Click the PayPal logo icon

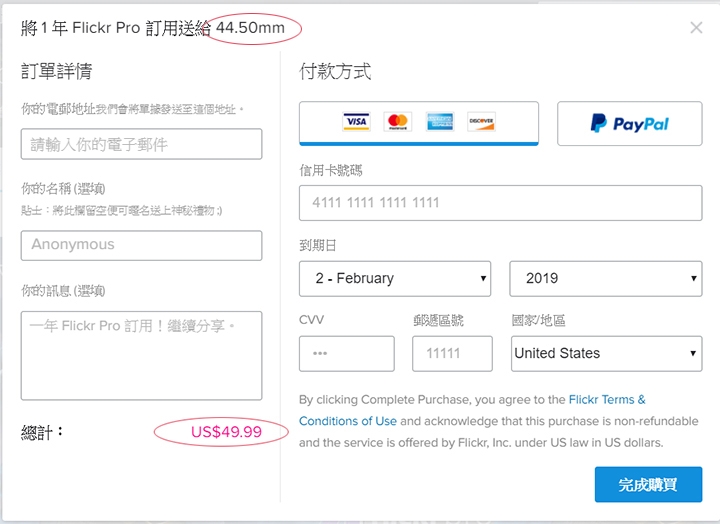coord(629,123)
